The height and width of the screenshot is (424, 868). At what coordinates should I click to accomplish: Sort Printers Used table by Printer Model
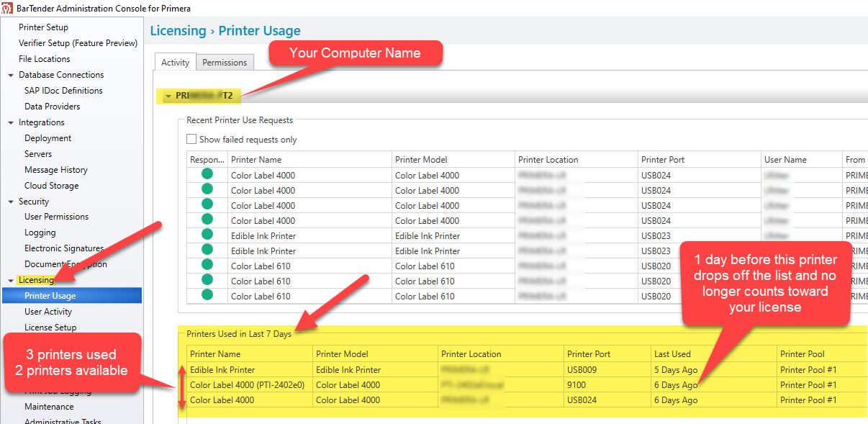click(x=376, y=354)
